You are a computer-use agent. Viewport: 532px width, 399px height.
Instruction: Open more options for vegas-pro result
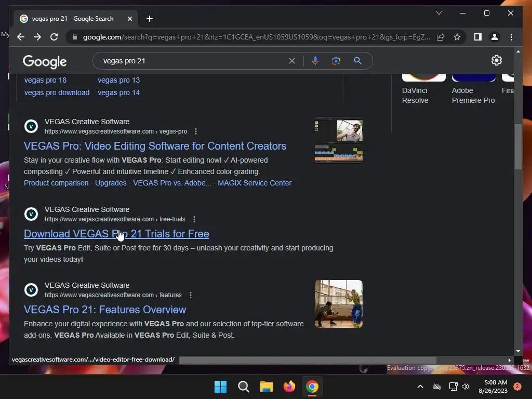(x=196, y=131)
